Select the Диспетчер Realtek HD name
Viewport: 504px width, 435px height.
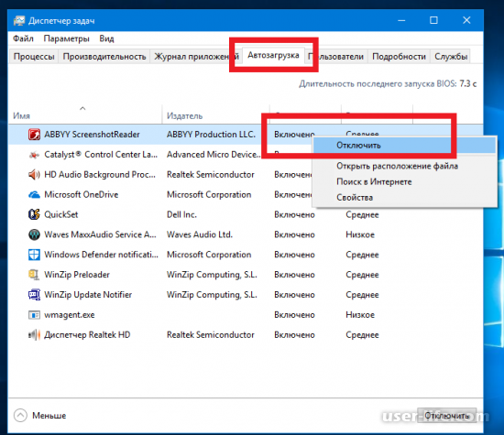(87, 335)
